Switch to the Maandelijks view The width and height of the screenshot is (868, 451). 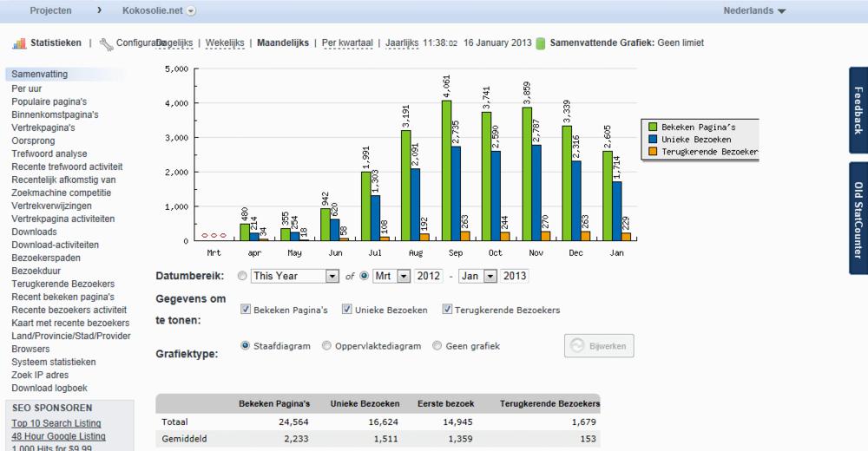[283, 43]
